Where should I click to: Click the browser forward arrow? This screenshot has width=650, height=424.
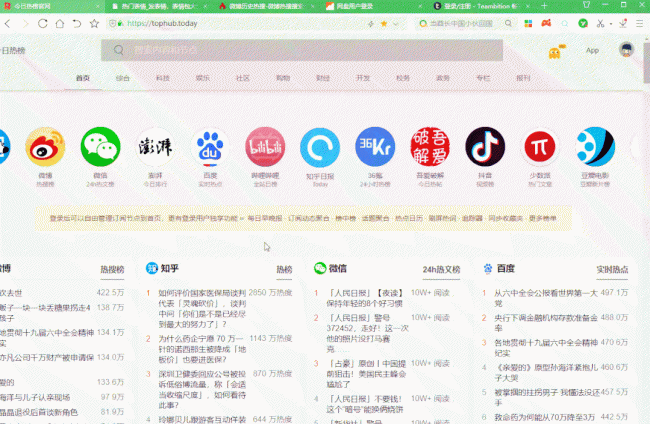click(25, 24)
